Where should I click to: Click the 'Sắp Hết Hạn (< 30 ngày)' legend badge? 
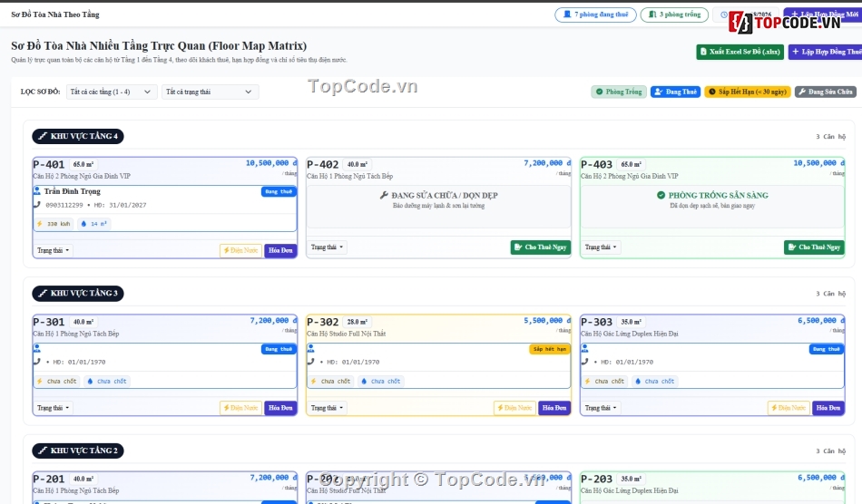[x=748, y=92]
